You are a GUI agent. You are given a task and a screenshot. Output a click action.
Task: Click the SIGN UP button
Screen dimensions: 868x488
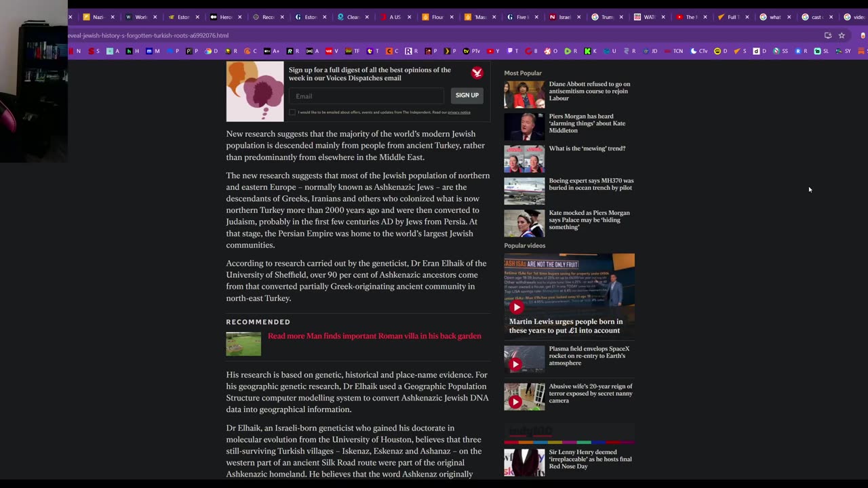tap(467, 96)
